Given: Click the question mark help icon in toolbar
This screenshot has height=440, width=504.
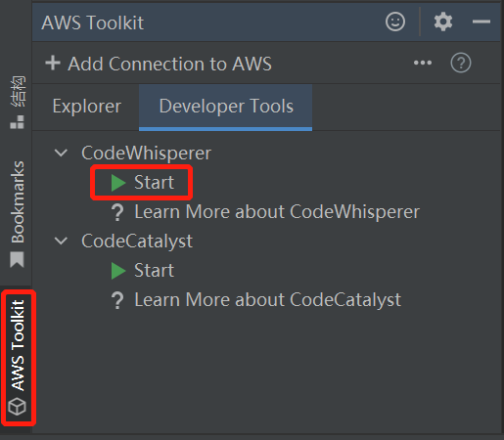Looking at the screenshot, I should [461, 63].
